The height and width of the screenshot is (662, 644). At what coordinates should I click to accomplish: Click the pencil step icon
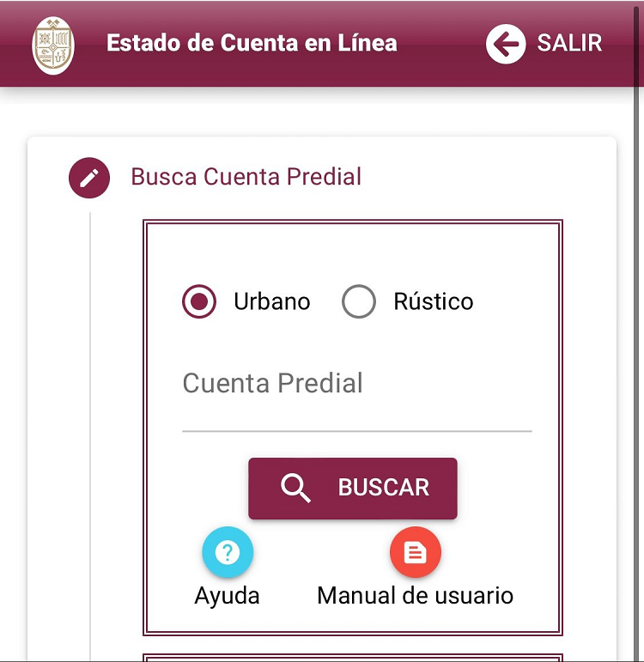pyautogui.click(x=89, y=178)
